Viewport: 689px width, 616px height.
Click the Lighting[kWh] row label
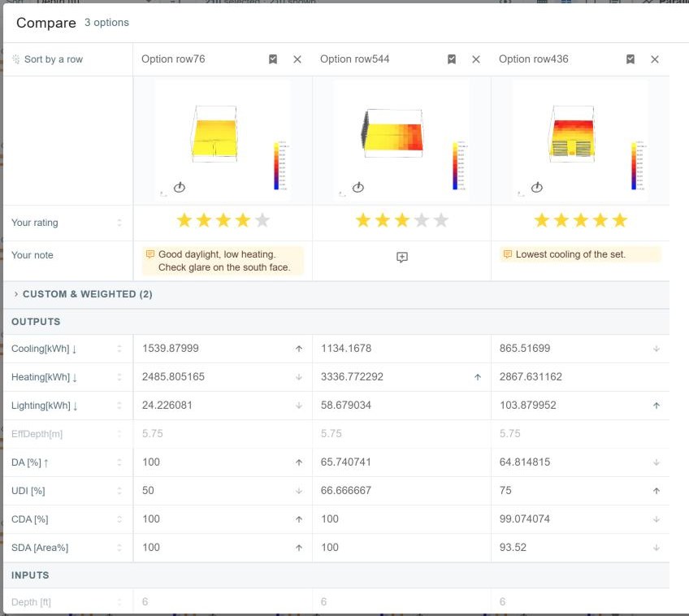[x=45, y=406]
